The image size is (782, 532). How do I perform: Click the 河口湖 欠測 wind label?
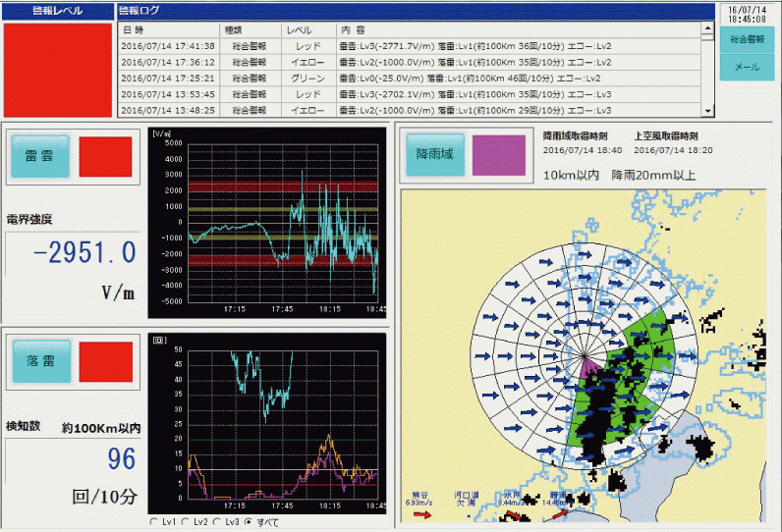pos(467,500)
